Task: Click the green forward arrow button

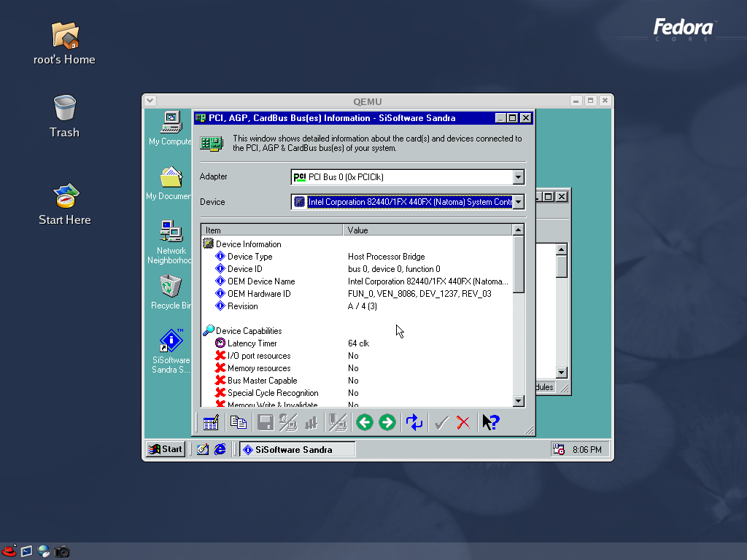Action: point(387,422)
